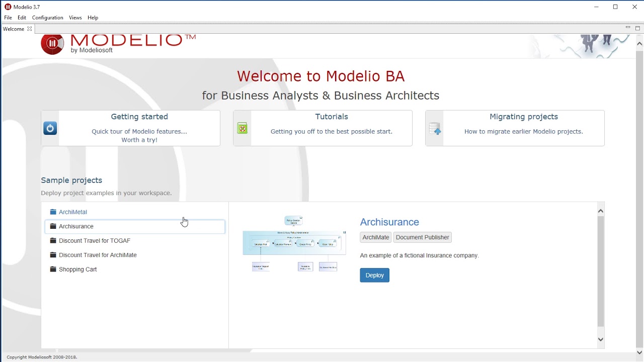This screenshot has height=362, width=644.
Task: Open the Migrating projects guide
Action: (515, 128)
